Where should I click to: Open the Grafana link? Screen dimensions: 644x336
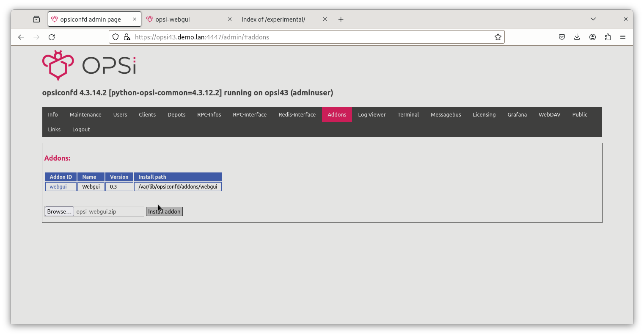click(x=517, y=115)
